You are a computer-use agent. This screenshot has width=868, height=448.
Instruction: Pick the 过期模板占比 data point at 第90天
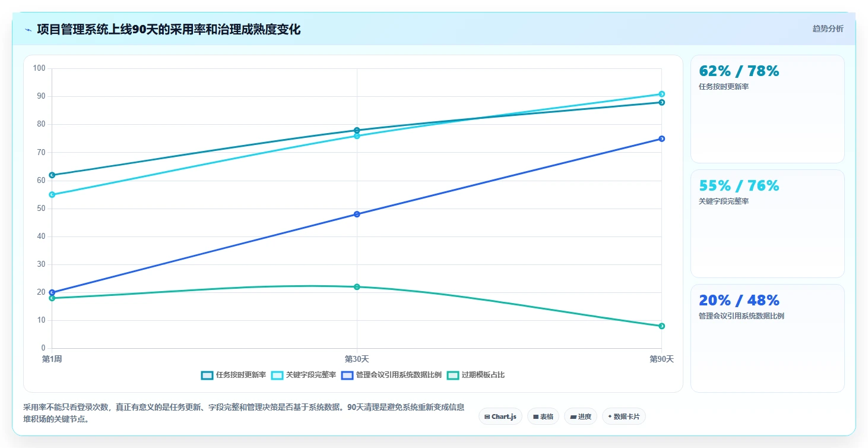coord(661,326)
